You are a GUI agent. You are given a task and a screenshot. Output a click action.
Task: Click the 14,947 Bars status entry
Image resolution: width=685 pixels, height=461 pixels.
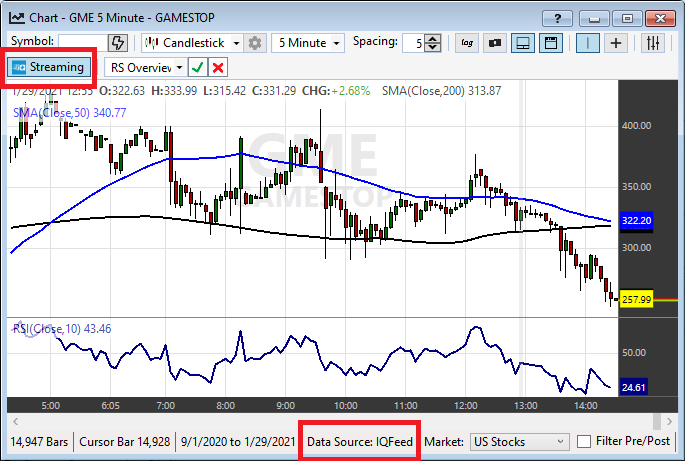[39, 442]
